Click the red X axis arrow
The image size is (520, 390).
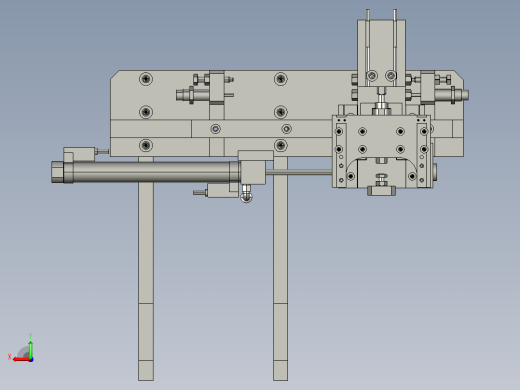click(x=21, y=360)
